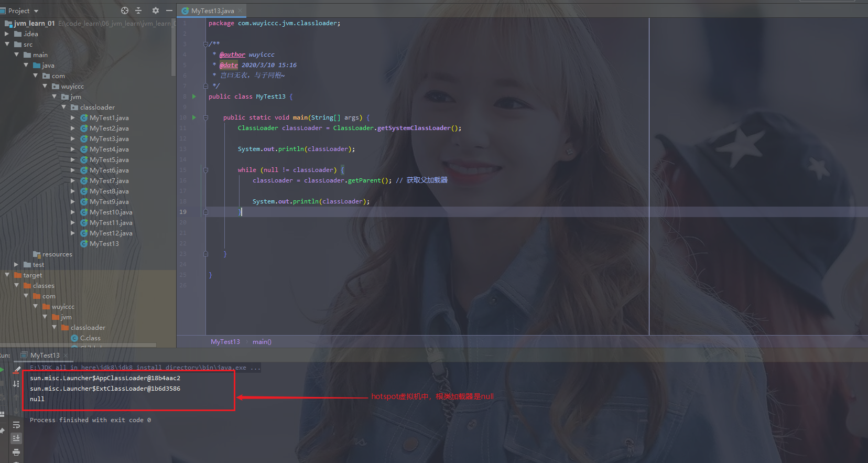The height and width of the screenshot is (463, 868).
Task: Toggle scroll-to-end icon in Run console
Action: pyautogui.click(x=16, y=438)
